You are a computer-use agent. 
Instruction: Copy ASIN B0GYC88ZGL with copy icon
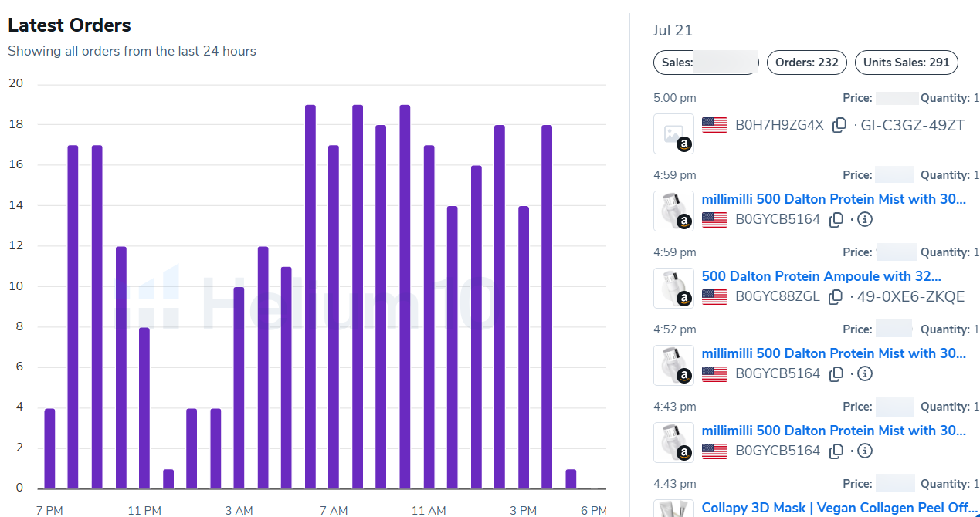836,297
